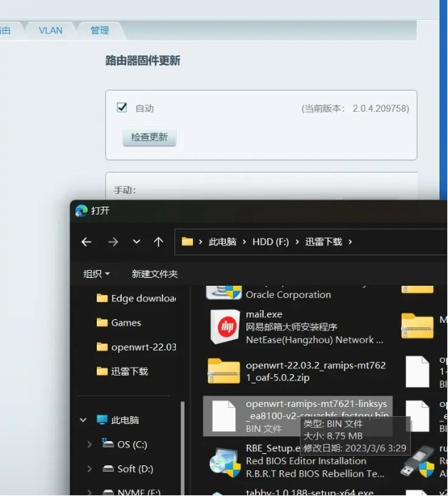This screenshot has height=496, width=448.
Task: Click the zip folder icon in right column
Action: coord(417,326)
